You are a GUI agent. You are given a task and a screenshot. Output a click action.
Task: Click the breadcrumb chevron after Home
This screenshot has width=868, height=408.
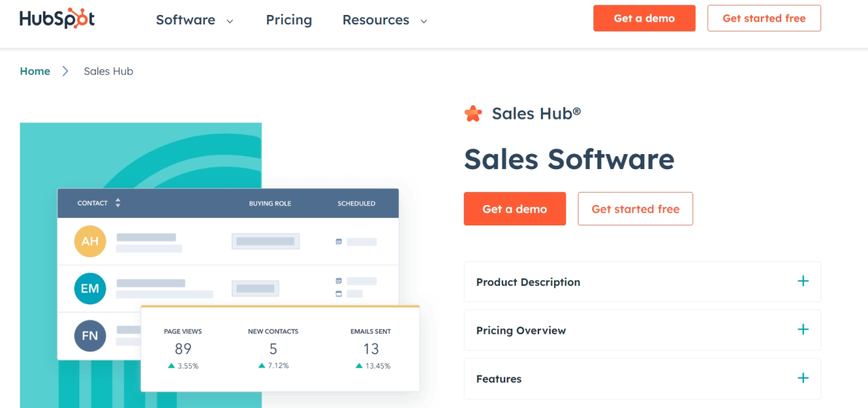(x=65, y=71)
